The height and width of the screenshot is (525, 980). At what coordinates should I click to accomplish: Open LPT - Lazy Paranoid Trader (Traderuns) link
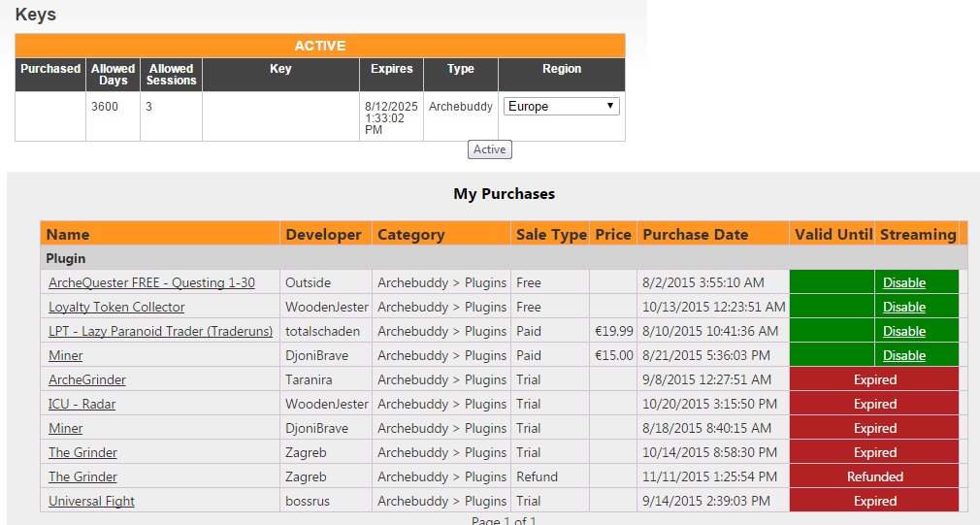point(161,331)
